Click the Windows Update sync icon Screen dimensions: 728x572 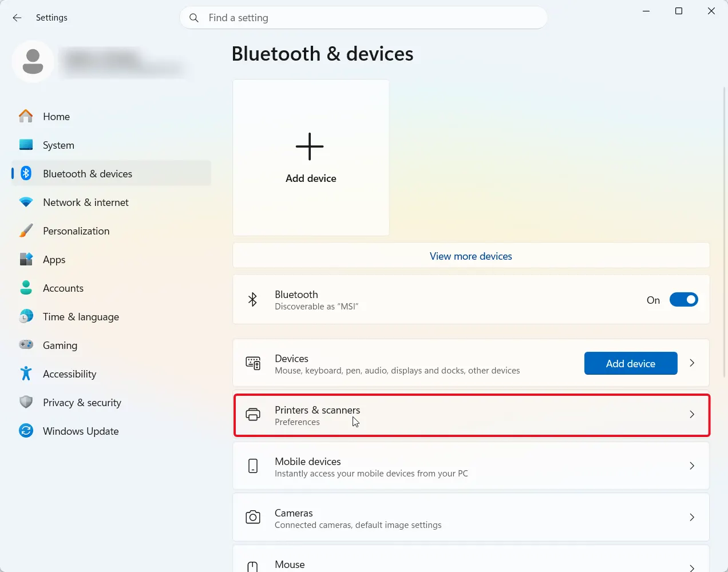pos(26,431)
